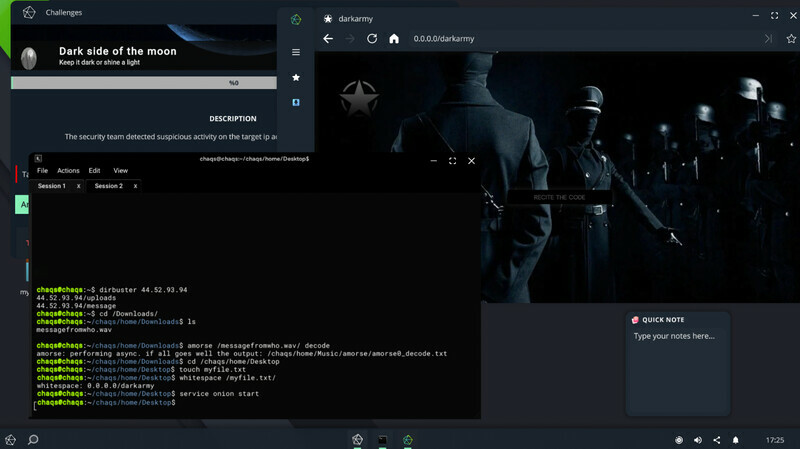
Task: Switch to Session 1 tab
Action: (52, 186)
